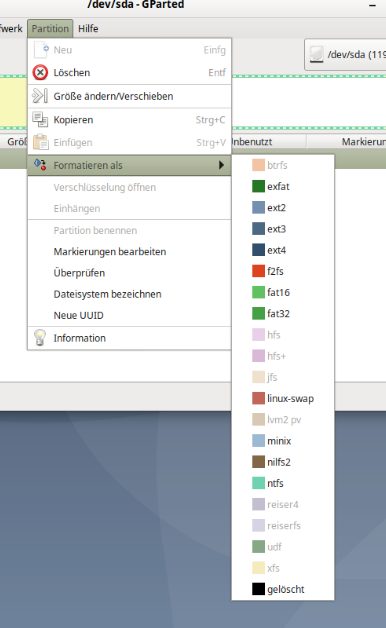Open the /dev/sda device selector

[x=346, y=55]
